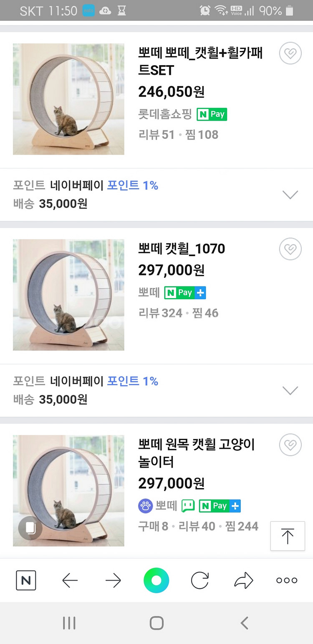The image size is (313, 644).
Task: Open the 뽀떼 뽀떼_캣휠+휠카패트SET product title
Action: (x=200, y=61)
